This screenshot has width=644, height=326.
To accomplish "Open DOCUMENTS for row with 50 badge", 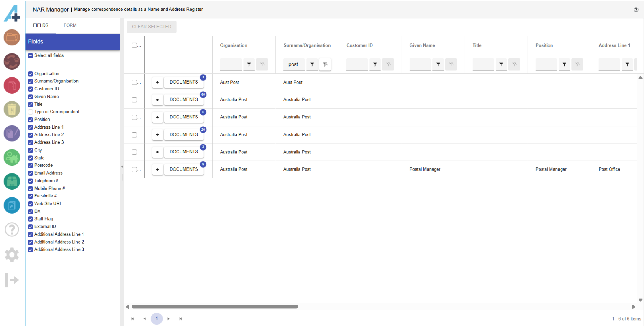I will 184,99.
